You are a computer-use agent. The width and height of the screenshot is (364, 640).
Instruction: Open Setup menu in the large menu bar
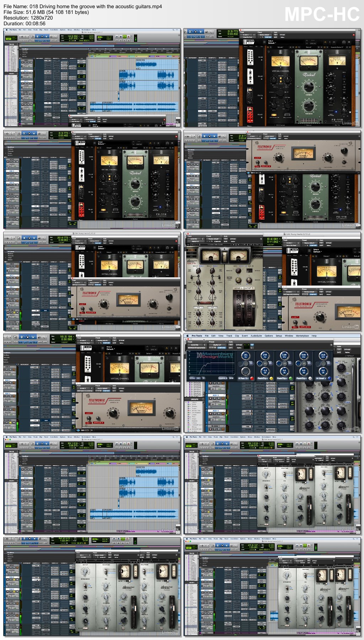279,336
